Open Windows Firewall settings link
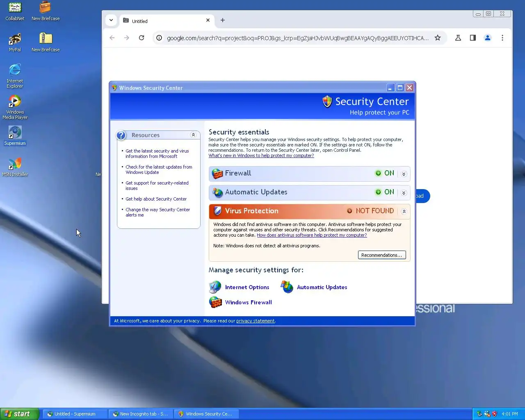The width and height of the screenshot is (525, 420). [248, 302]
